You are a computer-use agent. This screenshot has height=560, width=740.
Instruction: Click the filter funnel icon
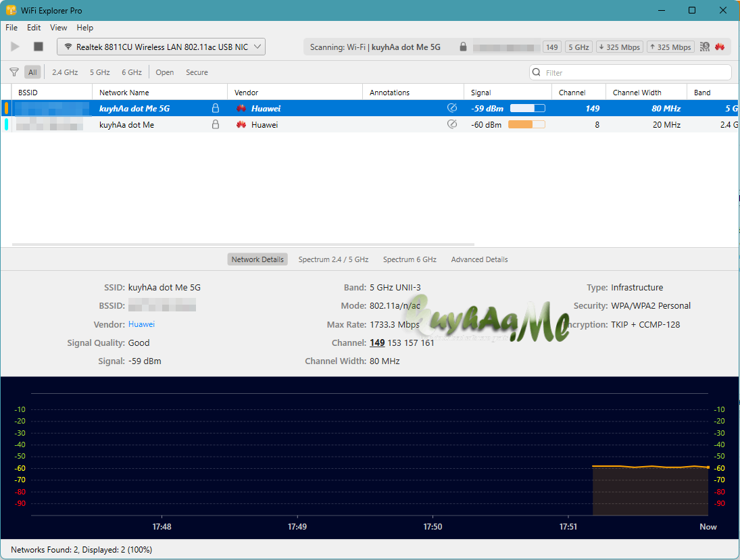tap(14, 72)
